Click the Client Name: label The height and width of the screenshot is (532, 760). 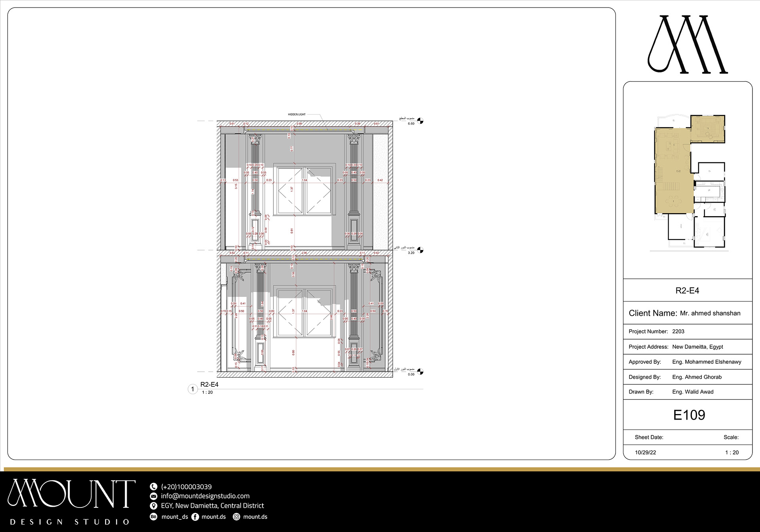coord(653,313)
